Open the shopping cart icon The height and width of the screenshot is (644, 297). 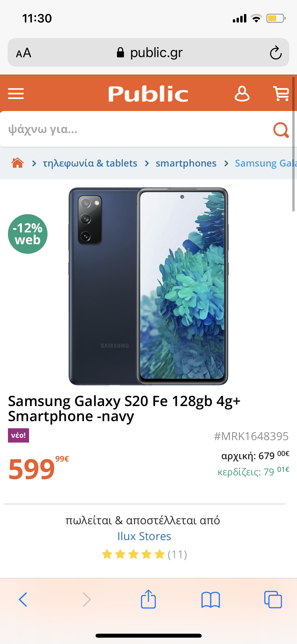point(281,94)
